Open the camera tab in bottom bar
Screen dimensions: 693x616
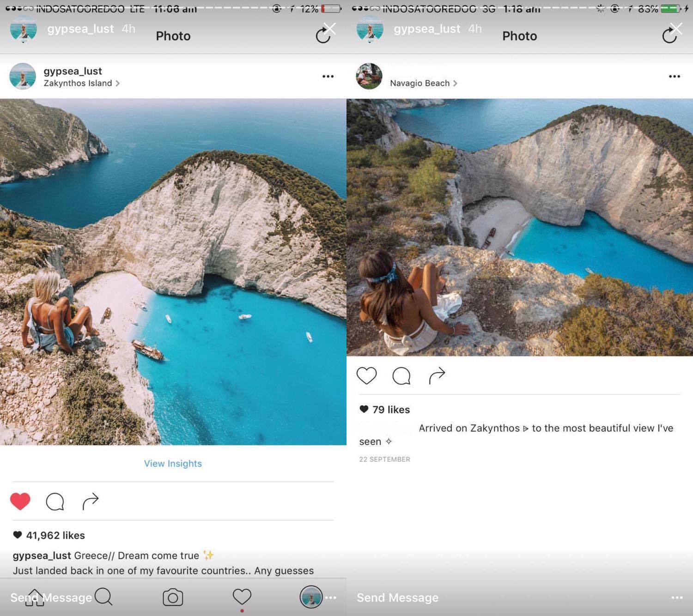coord(173,597)
